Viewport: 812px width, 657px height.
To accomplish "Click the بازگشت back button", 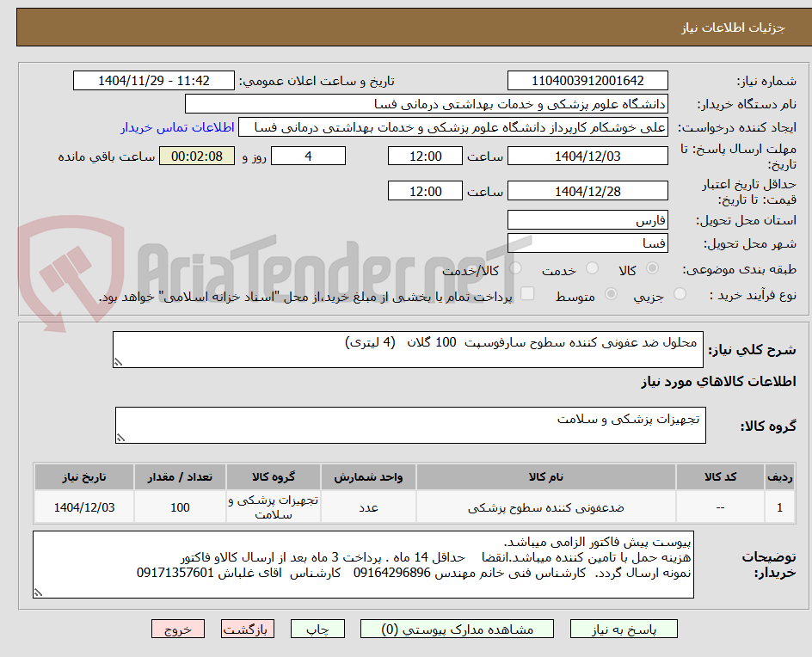I will (x=248, y=629).
